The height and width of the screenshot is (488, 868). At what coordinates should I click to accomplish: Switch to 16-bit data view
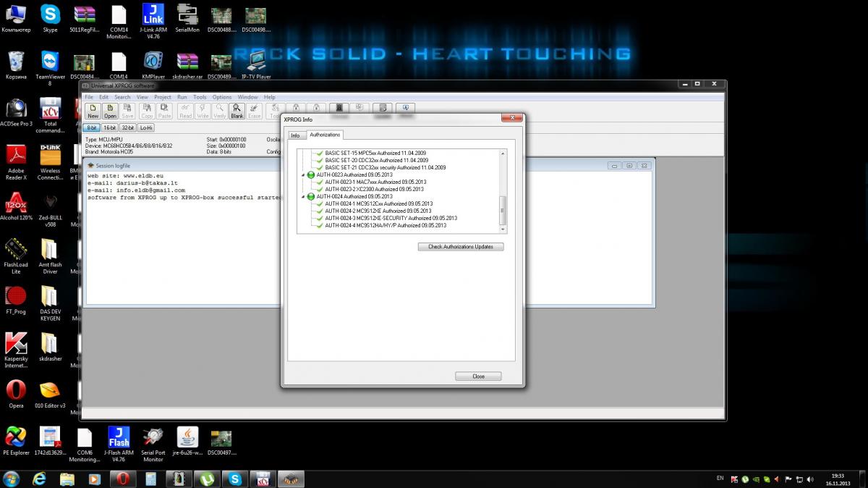pos(109,127)
